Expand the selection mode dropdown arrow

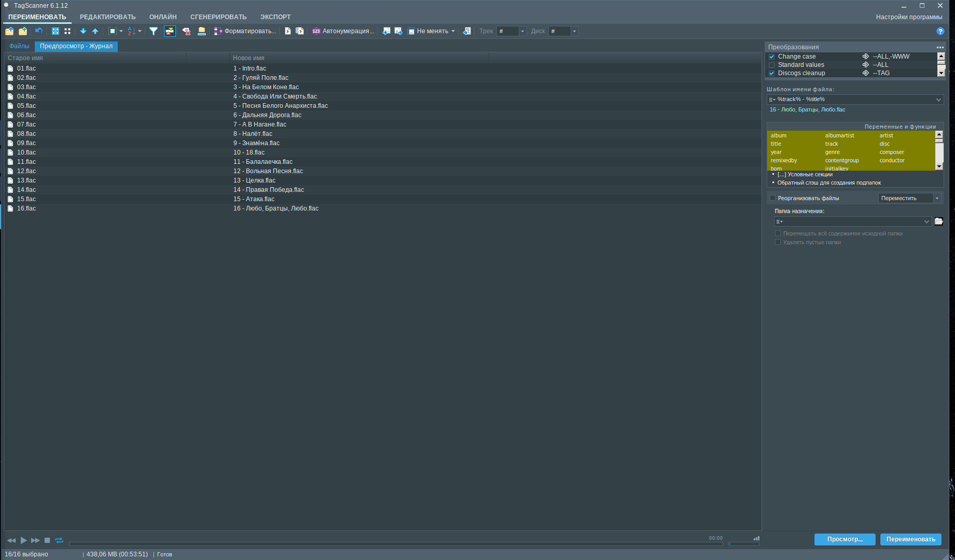[121, 31]
